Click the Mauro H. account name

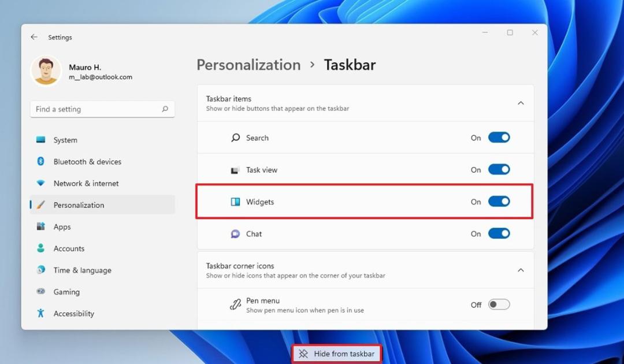point(85,67)
